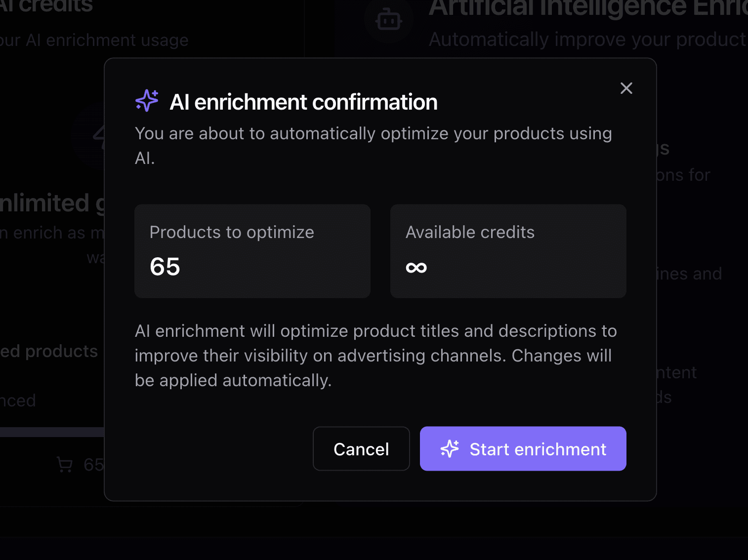
Task: Click the sparkle icon beside the dialog title
Action: [147, 101]
